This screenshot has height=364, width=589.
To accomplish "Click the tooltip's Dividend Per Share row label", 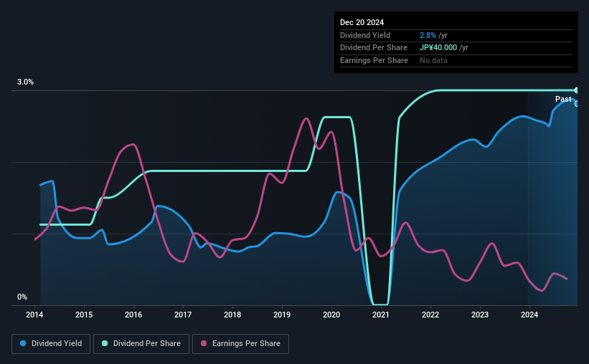I will (x=373, y=48).
